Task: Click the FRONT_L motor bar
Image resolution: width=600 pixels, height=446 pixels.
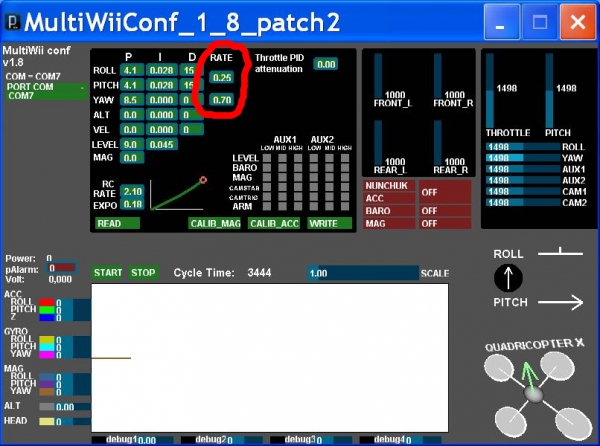Action: (378, 75)
